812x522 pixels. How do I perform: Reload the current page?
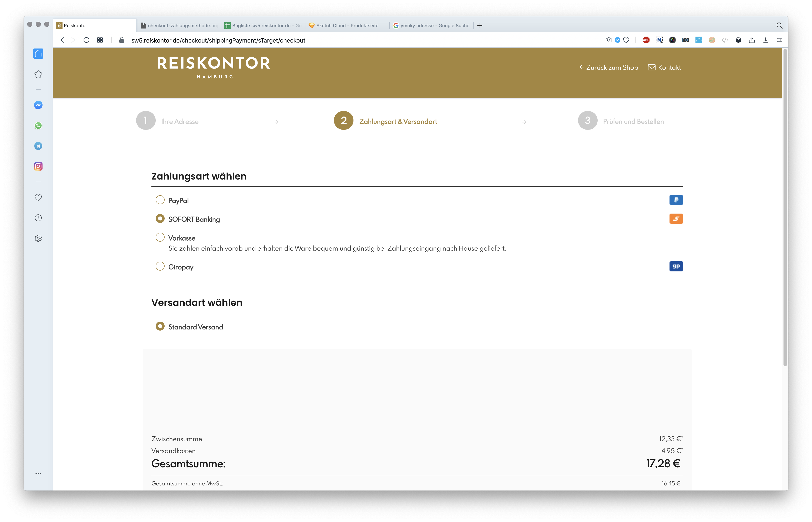point(86,40)
